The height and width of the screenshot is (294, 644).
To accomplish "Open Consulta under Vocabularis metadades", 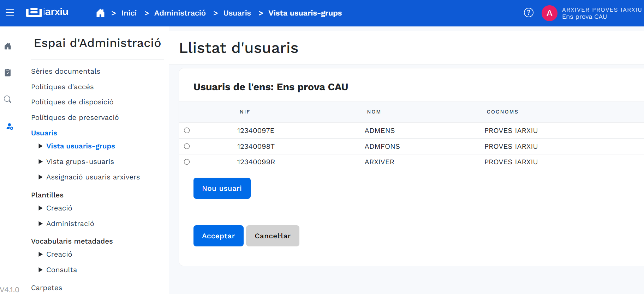I will 62,270.
